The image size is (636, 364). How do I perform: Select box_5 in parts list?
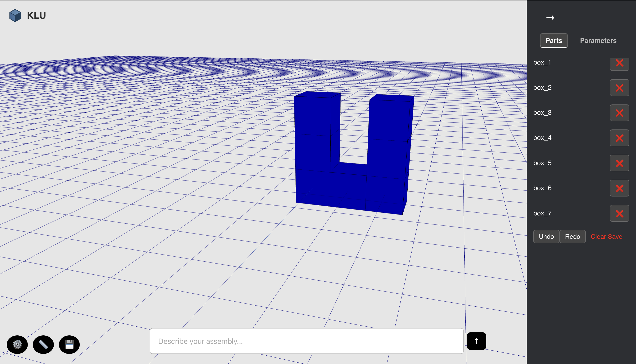(x=542, y=163)
